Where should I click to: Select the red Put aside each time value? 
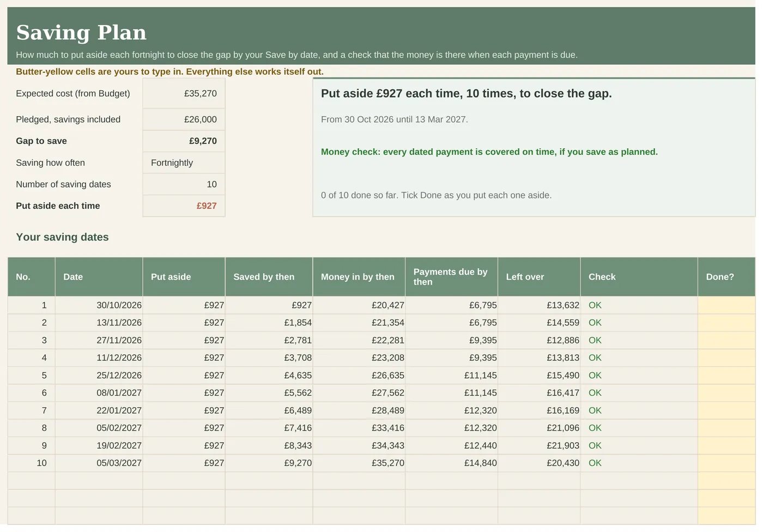point(184,205)
